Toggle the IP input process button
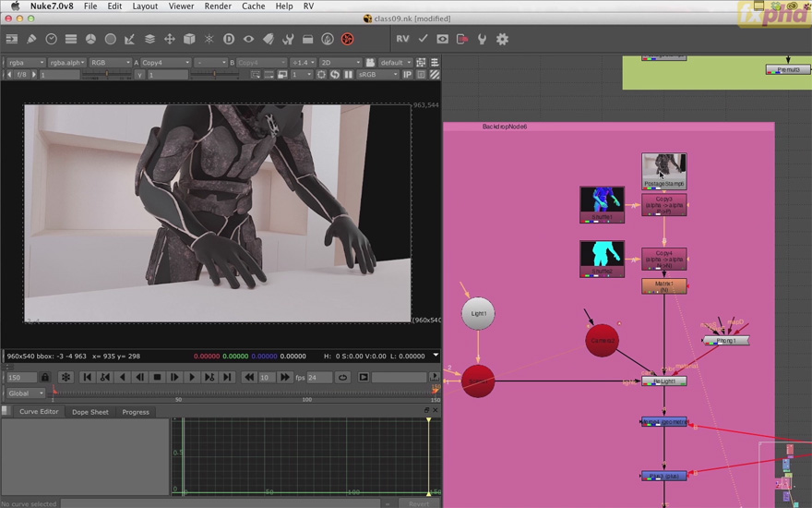Screen dimensions: 812x508 coord(408,75)
